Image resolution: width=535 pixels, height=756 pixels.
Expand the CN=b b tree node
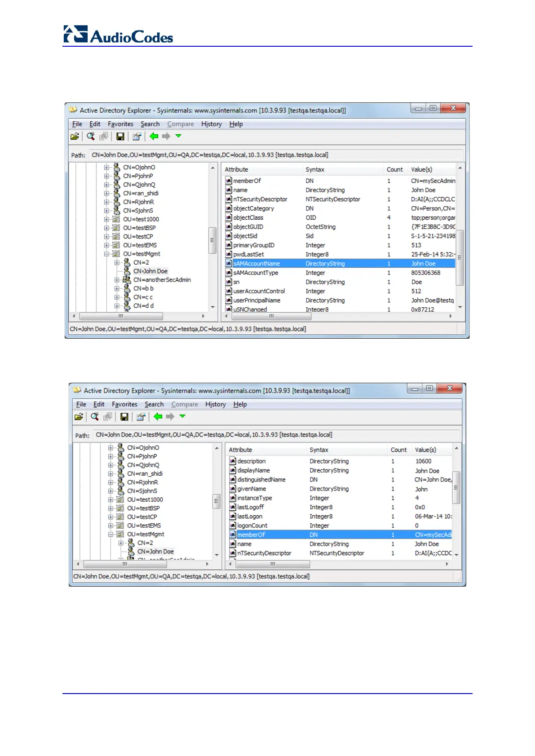coord(117,288)
